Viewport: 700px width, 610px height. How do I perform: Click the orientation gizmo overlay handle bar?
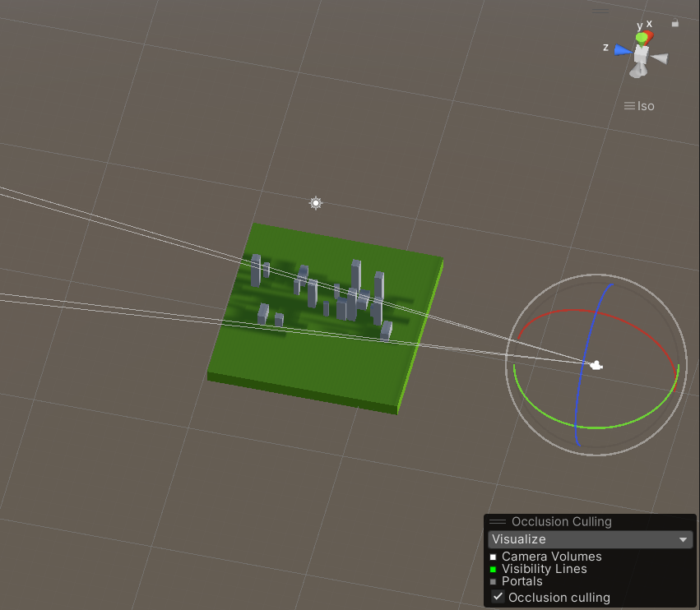(x=601, y=11)
